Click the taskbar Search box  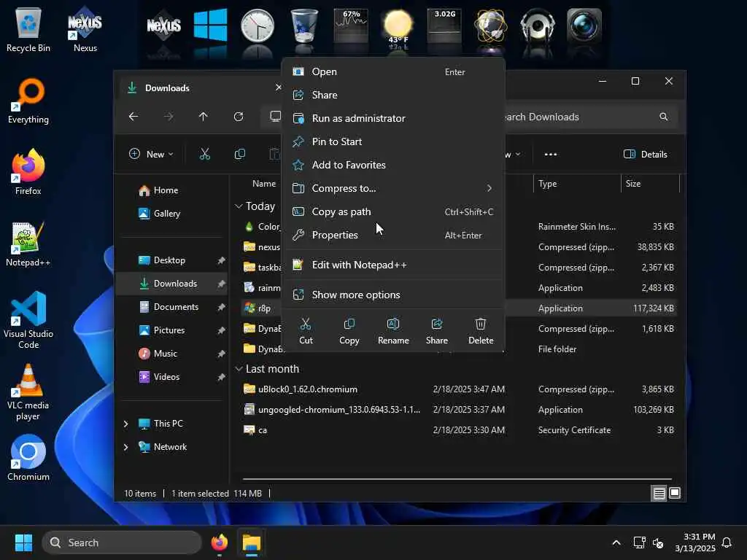(x=122, y=542)
